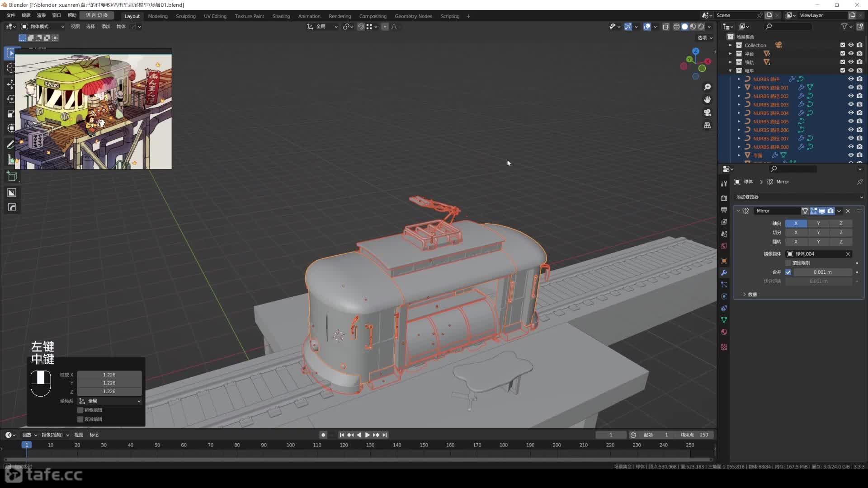Open the Output properties tab

724,210
